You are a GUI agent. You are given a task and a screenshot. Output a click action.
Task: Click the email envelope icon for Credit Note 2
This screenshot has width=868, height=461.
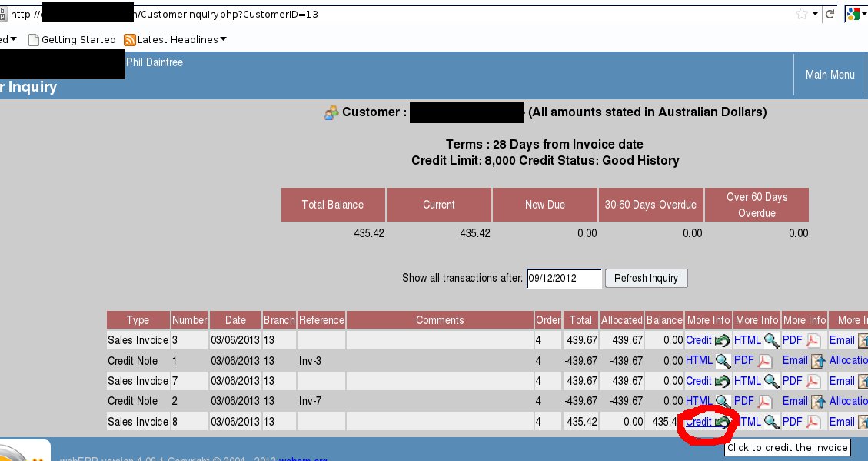[818, 401]
